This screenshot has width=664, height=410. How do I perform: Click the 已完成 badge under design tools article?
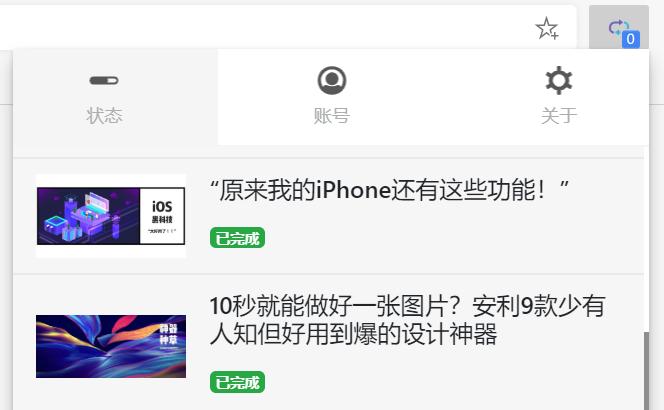(x=238, y=382)
